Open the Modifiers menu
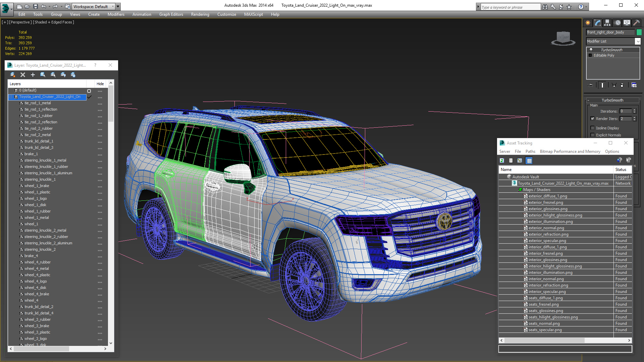Viewport: 644px width, 362px height. (116, 14)
